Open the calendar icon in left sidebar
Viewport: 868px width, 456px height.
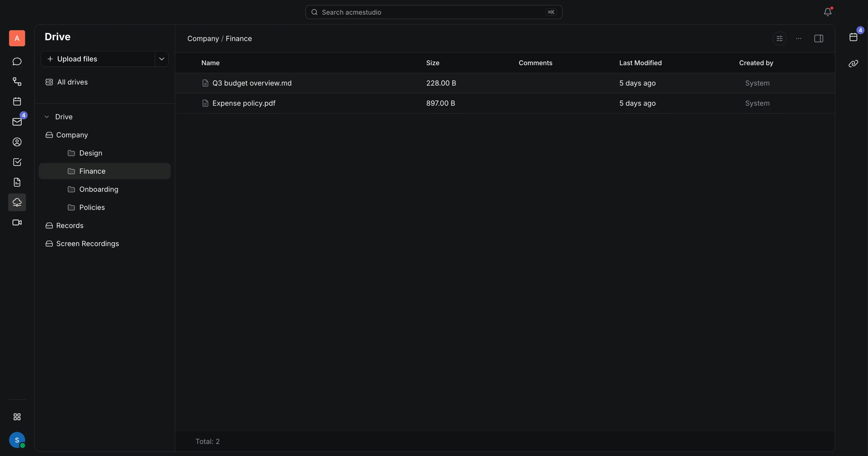[17, 101]
